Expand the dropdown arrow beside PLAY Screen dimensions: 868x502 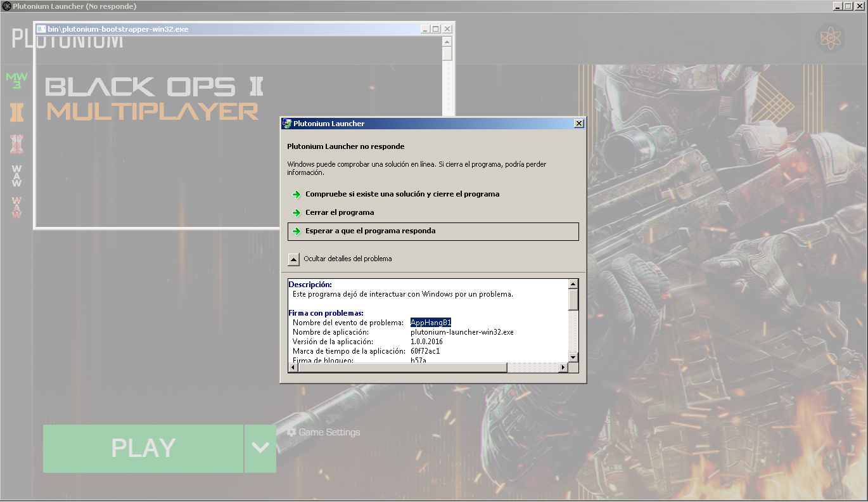pyautogui.click(x=260, y=449)
